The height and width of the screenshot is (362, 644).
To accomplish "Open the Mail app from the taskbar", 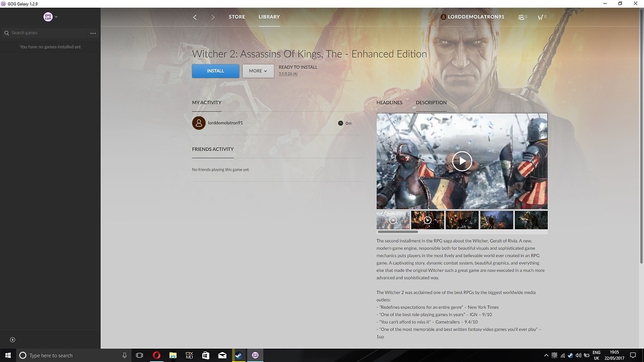I will coord(222,355).
